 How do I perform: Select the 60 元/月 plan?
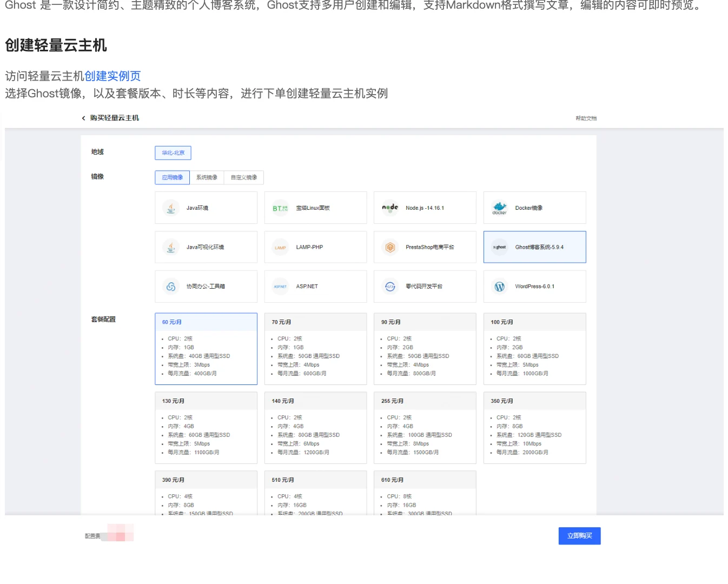tap(206, 349)
